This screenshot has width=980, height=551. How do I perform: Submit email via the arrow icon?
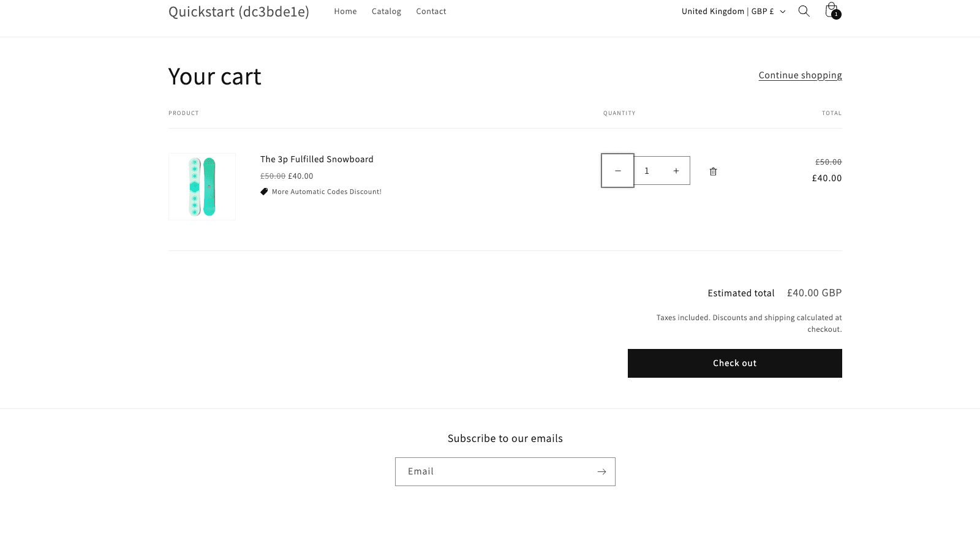(601, 471)
